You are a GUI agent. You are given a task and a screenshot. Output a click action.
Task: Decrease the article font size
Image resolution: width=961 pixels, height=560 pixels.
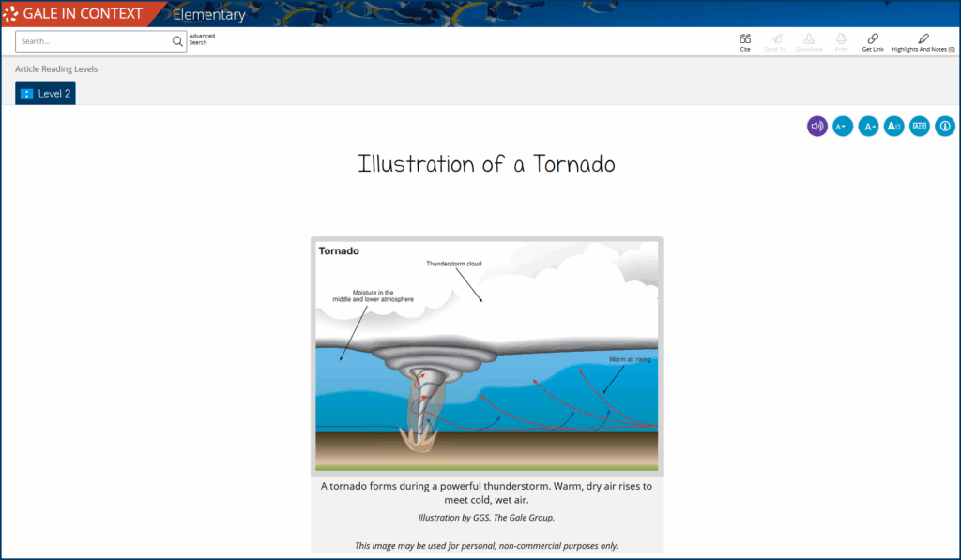pos(843,126)
